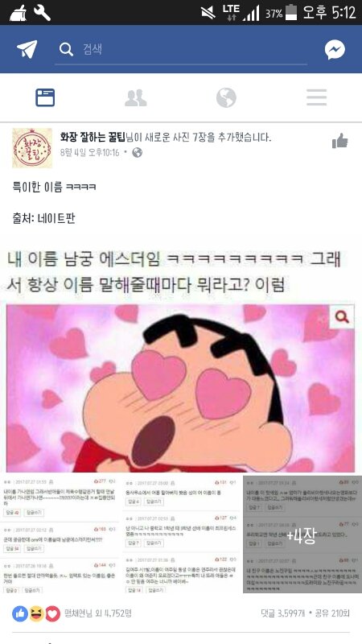The width and height of the screenshot is (362, 644).
Task: Open 화장 잘하는 꿀팁 profile picture
Action: [32, 148]
